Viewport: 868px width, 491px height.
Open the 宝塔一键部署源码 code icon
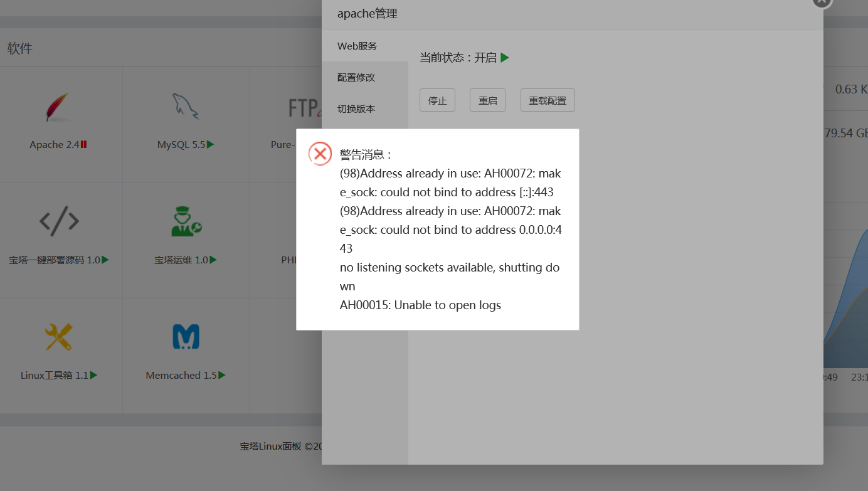click(x=59, y=221)
